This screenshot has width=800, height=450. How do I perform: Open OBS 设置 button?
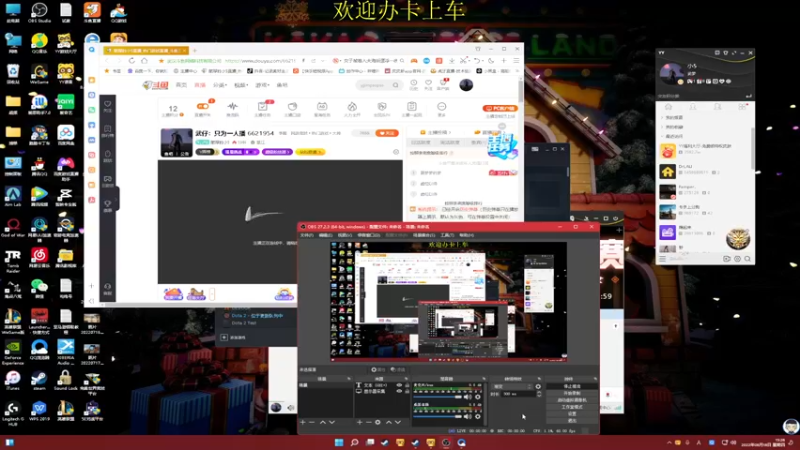pos(572,414)
